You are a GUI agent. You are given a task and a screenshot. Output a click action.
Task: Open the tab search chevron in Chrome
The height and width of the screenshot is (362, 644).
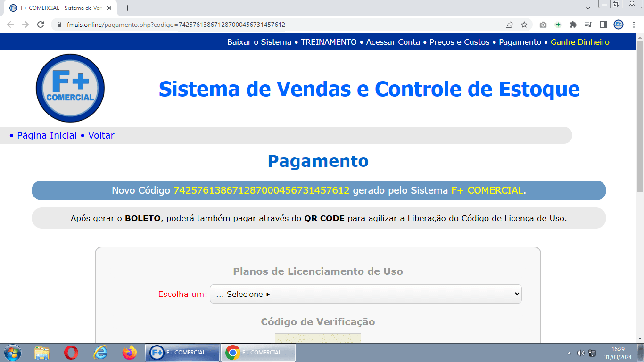coord(588,8)
